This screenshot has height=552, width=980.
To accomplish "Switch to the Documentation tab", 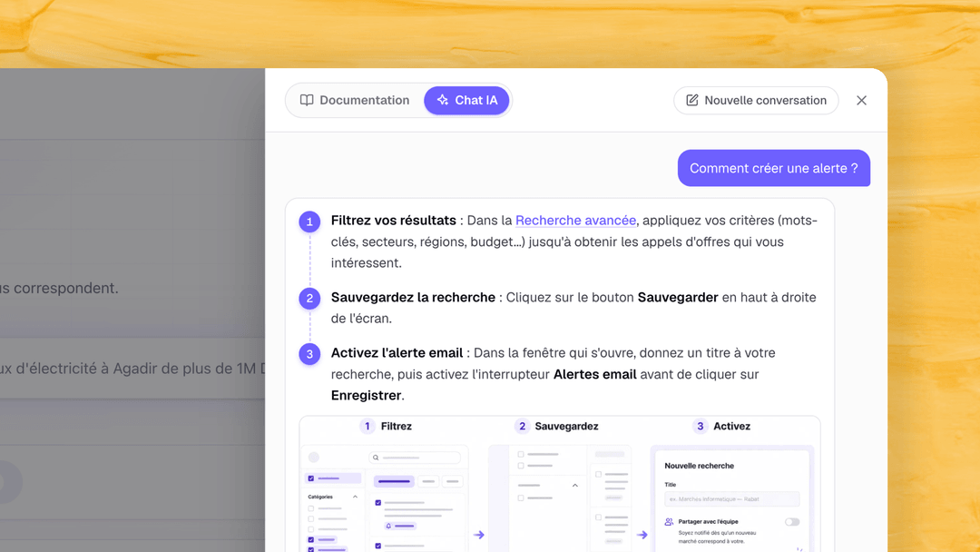I will pos(355,101).
